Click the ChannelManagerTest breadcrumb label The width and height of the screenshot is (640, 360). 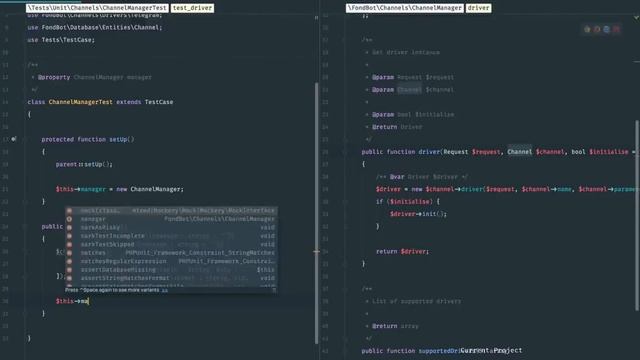point(97,8)
